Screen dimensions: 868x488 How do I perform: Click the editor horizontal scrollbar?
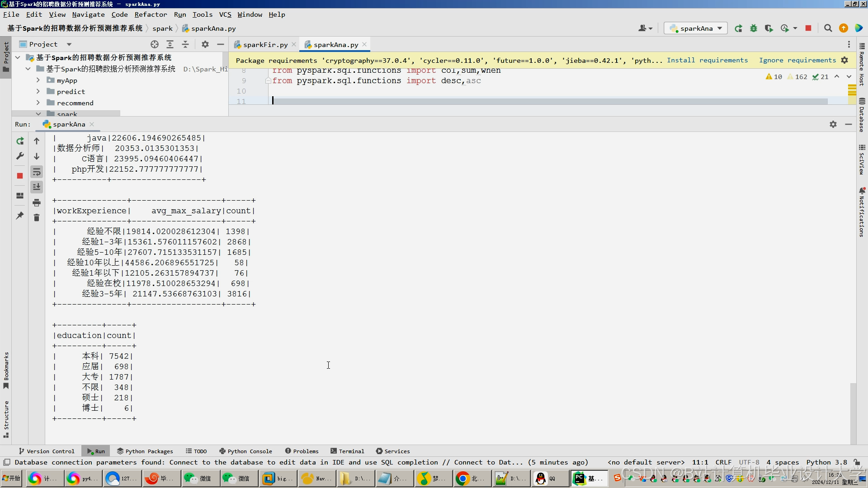click(542, 101)
